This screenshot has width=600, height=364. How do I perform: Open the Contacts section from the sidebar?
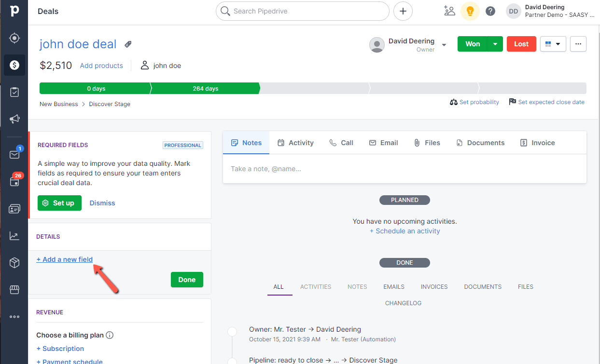[x=14, y=209]
